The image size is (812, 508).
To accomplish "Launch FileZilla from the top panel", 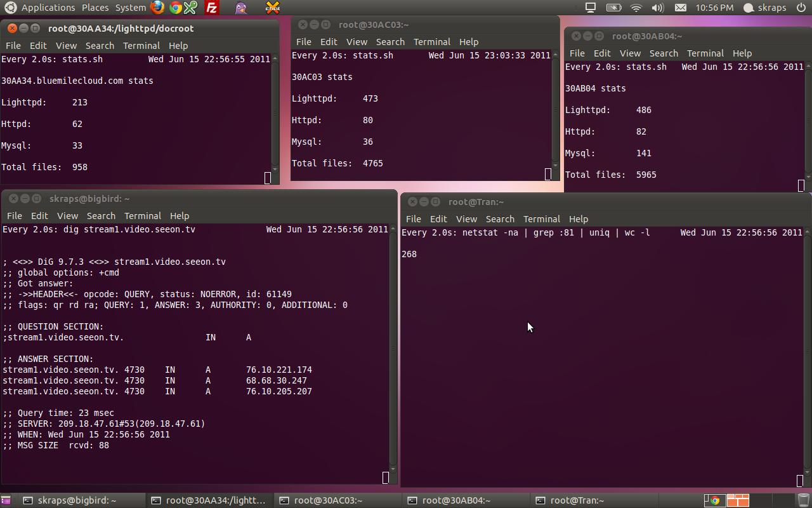I will [212, 8].
